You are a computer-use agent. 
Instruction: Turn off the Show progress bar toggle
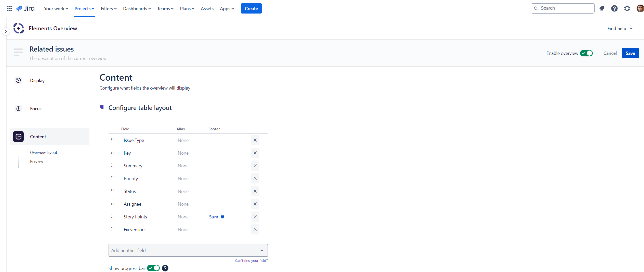pos(153,268)
